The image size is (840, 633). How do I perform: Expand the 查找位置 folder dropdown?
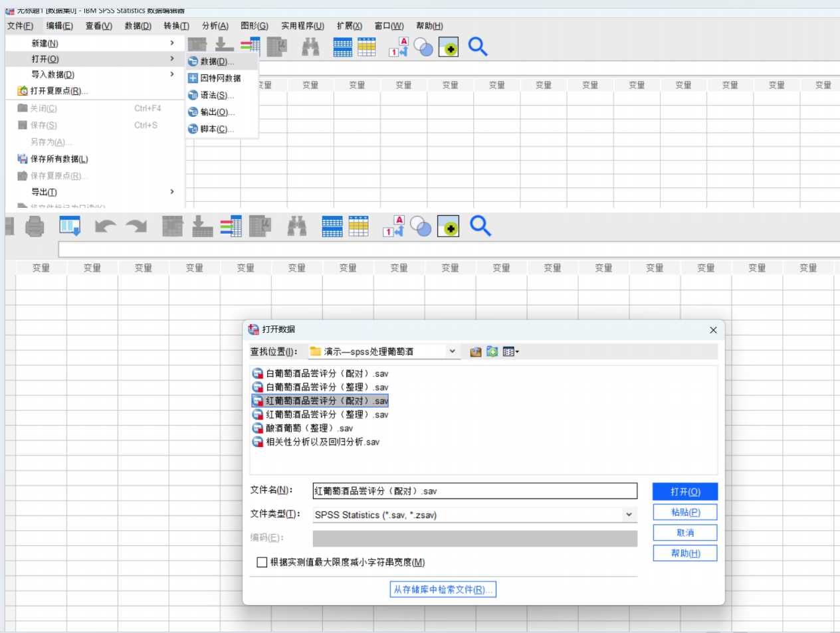pos(453,351)
